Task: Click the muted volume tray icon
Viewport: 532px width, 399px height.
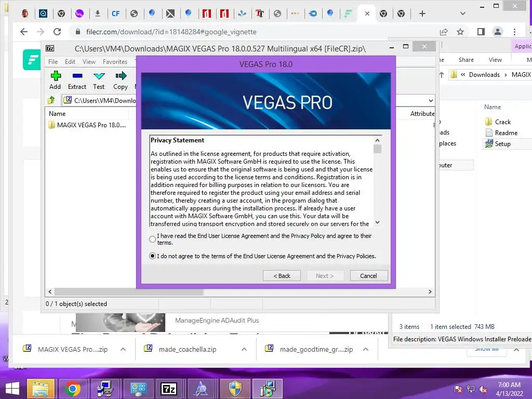Action: click(483, 389)
